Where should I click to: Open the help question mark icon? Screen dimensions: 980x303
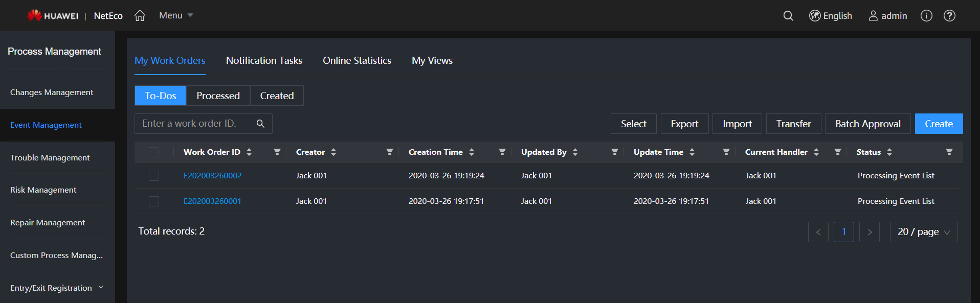pos(949,16)
